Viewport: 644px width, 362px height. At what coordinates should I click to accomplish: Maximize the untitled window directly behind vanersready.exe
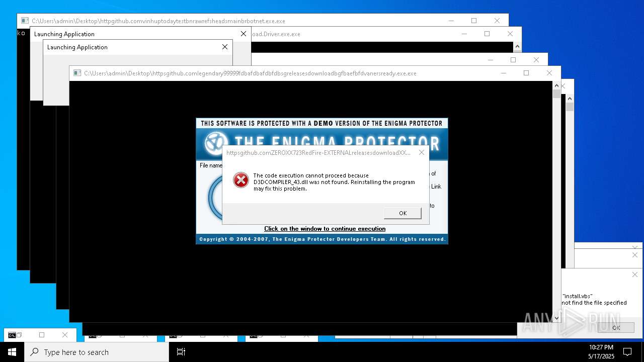click(x=513, y=60)
